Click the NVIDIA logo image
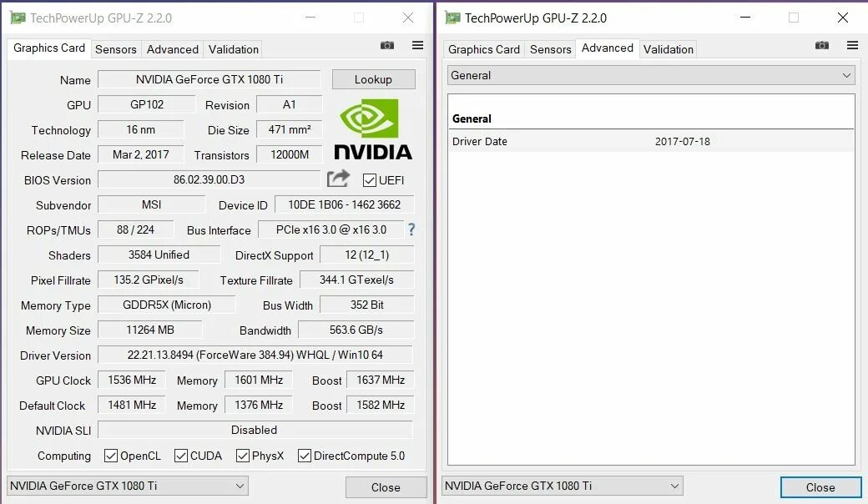 tap(373, 129)
